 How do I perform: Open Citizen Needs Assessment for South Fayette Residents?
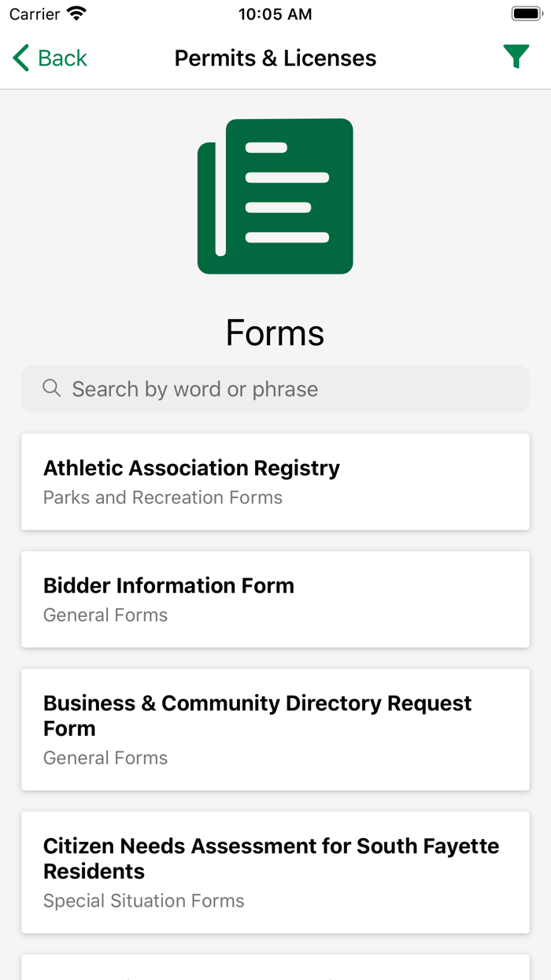[275, 871]
